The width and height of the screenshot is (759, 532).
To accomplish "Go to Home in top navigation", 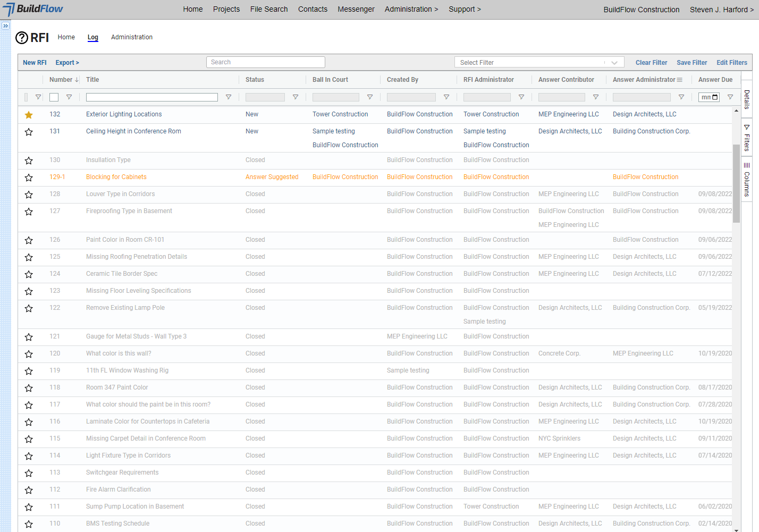I will point(193,9).
